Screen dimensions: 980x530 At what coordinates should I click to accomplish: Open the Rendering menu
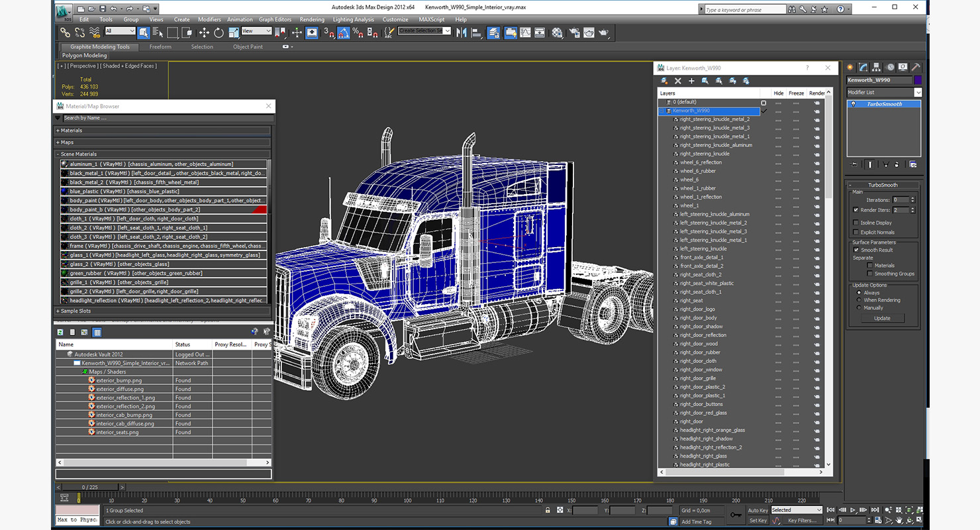(x=312, y=20)
